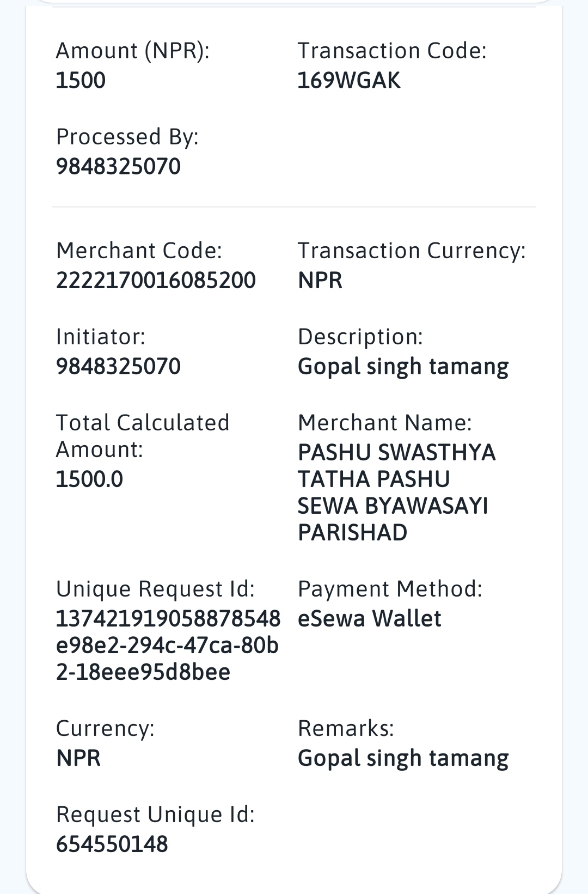
Task: Tap the Total Calculated Amount 1500.0
Action: 89,479
